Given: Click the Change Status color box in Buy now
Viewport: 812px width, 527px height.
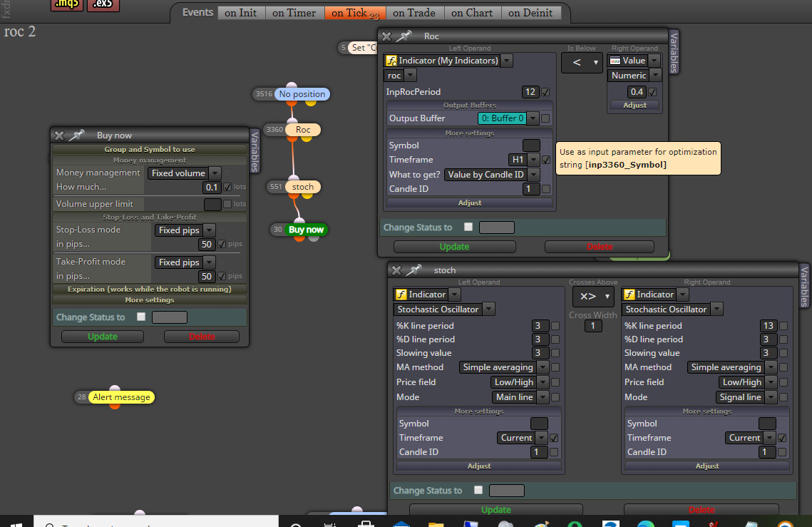Looking at the screenshot, I should point(170,317).
